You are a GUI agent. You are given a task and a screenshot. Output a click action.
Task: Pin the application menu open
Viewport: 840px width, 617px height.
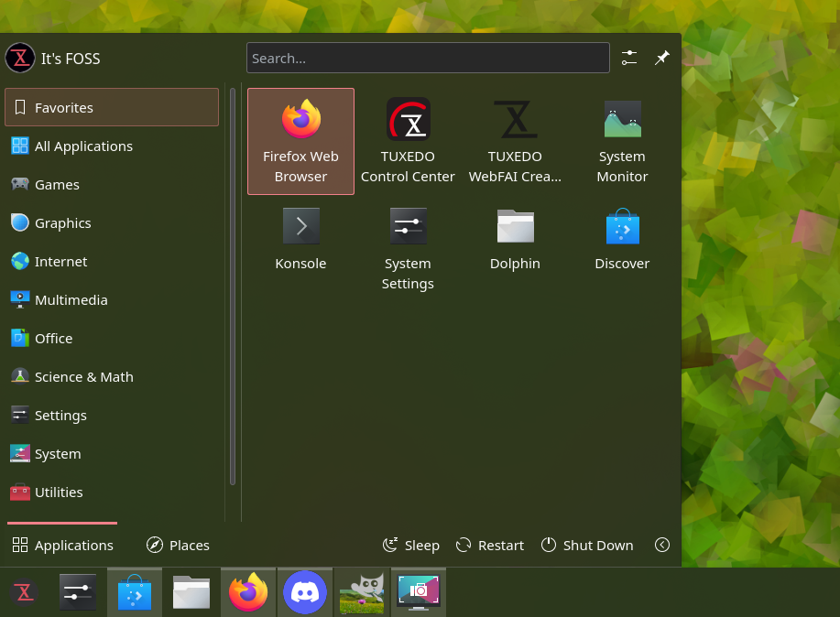point(661,58)
